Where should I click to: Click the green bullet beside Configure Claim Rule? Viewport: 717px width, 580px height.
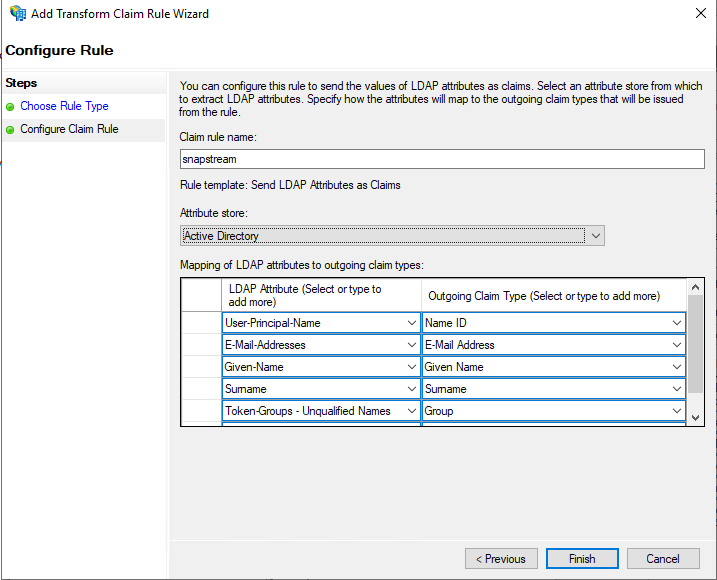coord(10,130)
